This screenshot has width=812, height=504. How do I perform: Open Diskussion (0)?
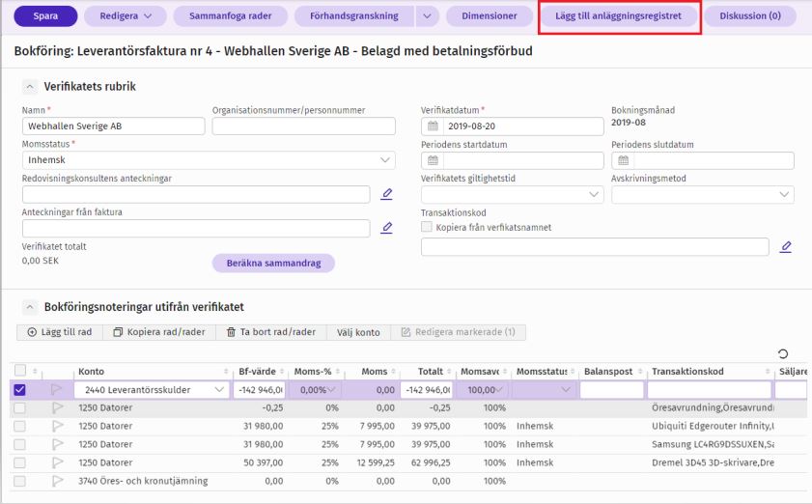pyautogui.click(x=750, y=16)
